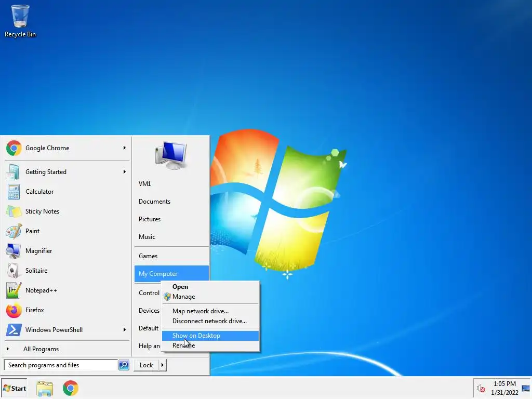532x399 pixels.
Task: Open VM1 user folder link
Action: [x=171, y=184]
